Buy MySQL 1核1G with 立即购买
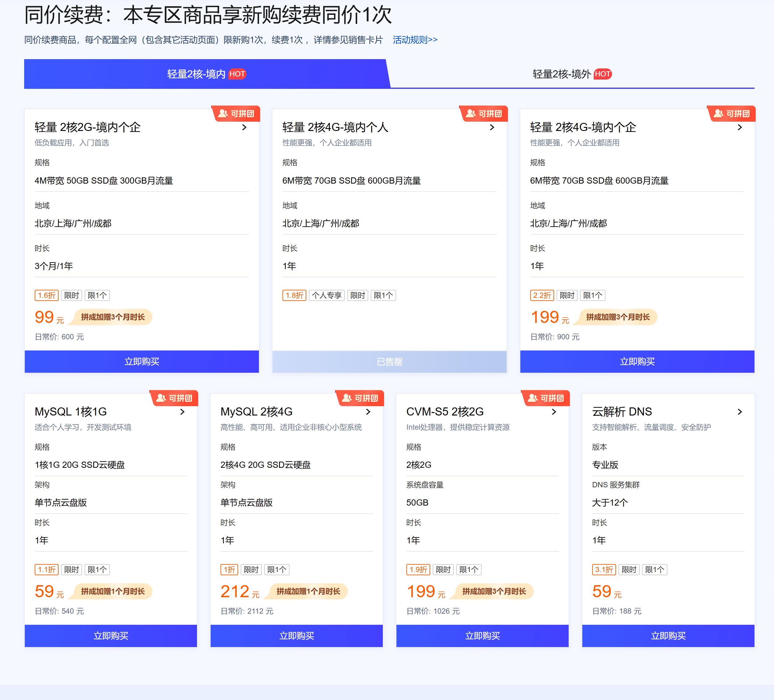 pos(111,636)
